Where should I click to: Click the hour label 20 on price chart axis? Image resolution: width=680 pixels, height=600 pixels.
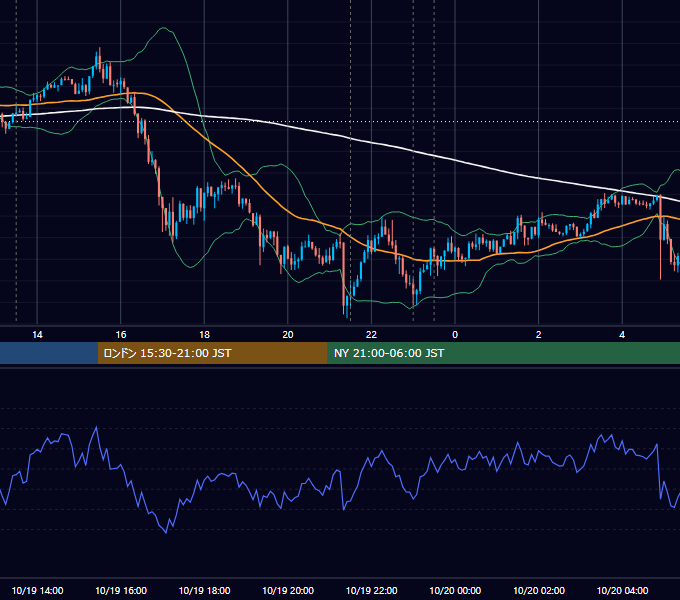pos(288,335)
